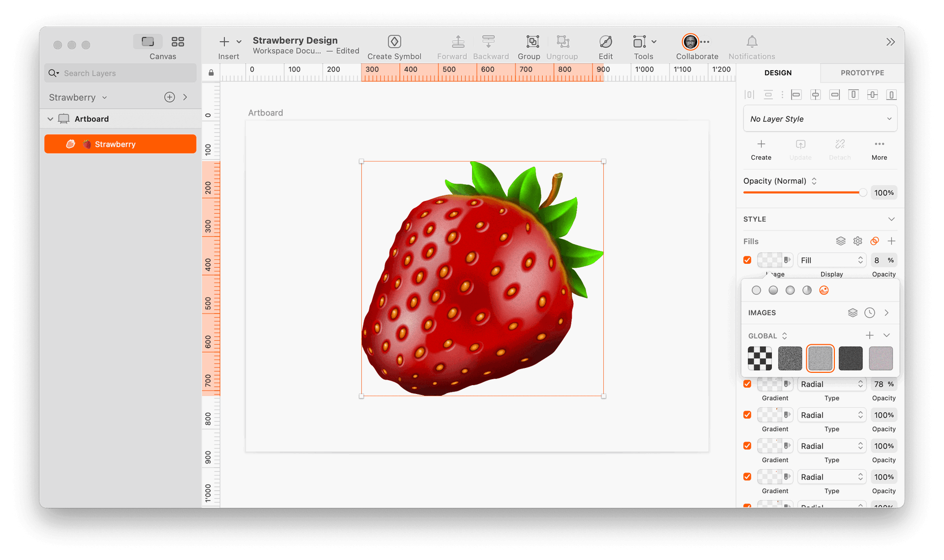Uncheck the image Fill at 8% opacity
Image resolution: width=944 pixels, height=560 pixels.
click(747, 260)
